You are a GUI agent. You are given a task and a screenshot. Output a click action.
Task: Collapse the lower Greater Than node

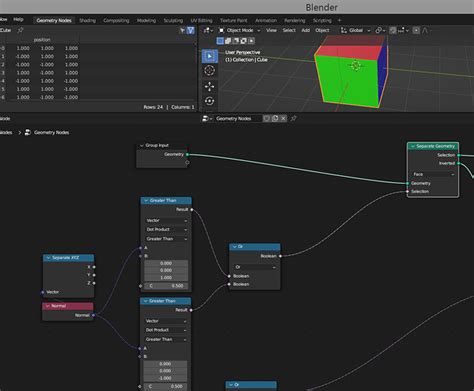pyautogui.click(x=145, y=301)
